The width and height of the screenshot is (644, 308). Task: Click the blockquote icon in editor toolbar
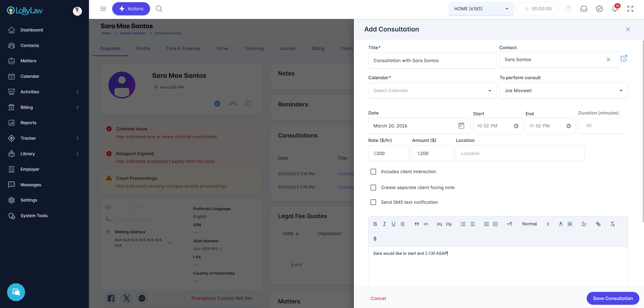pos(416,224)
